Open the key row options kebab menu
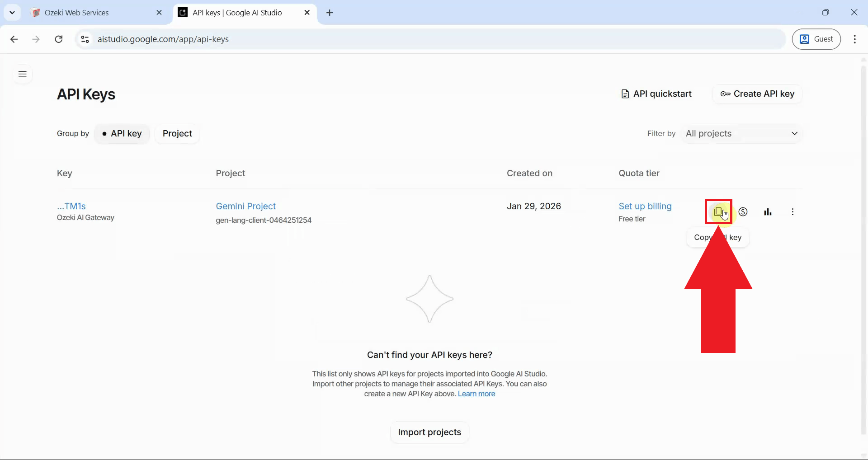Viewport: 868px width, 460px height. tap(793, 211)
